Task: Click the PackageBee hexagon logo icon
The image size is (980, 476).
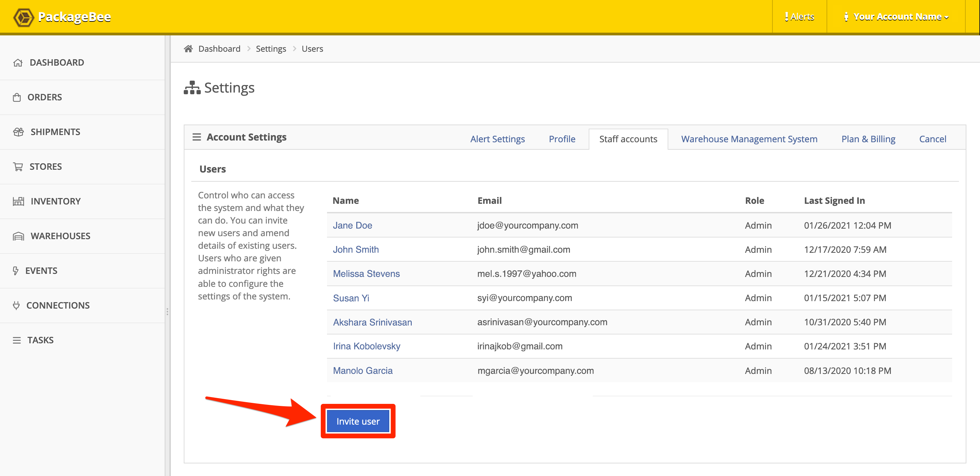Action: click(x=23, y=17)
